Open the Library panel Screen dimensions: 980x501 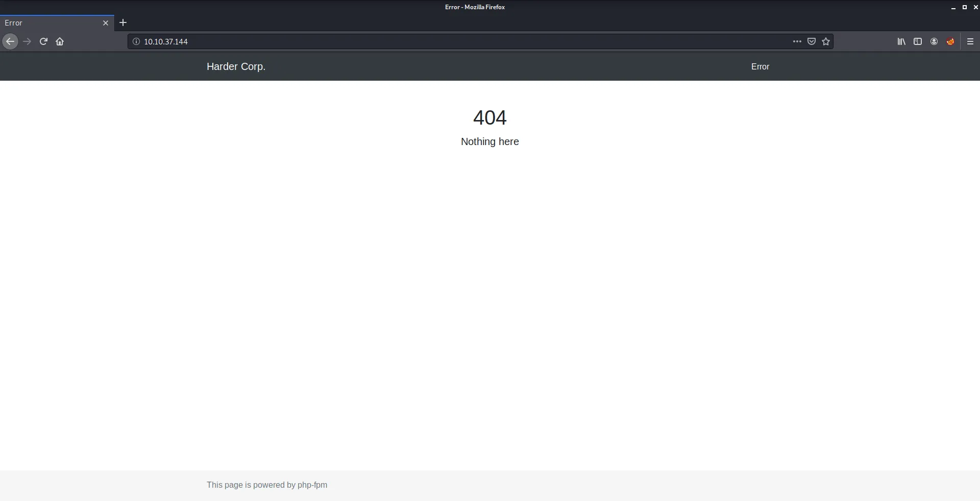tap(901, 41)
